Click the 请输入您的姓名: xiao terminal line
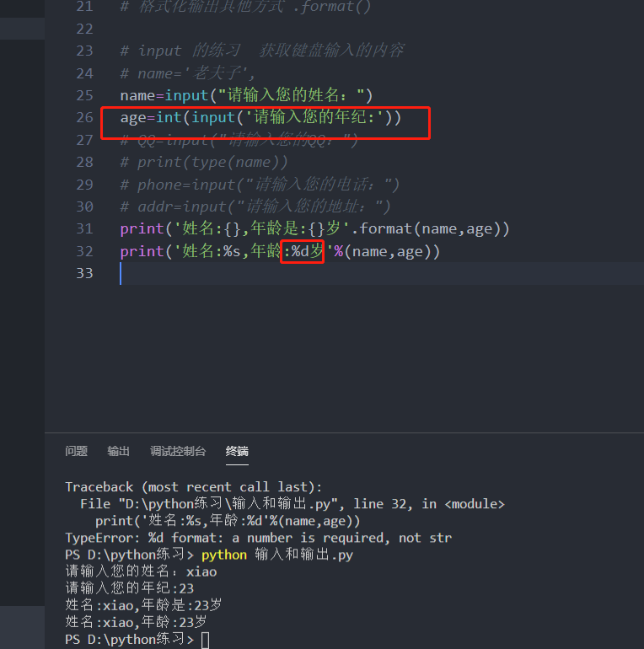This screenshot has width=644, height=649. coord(141,571)
